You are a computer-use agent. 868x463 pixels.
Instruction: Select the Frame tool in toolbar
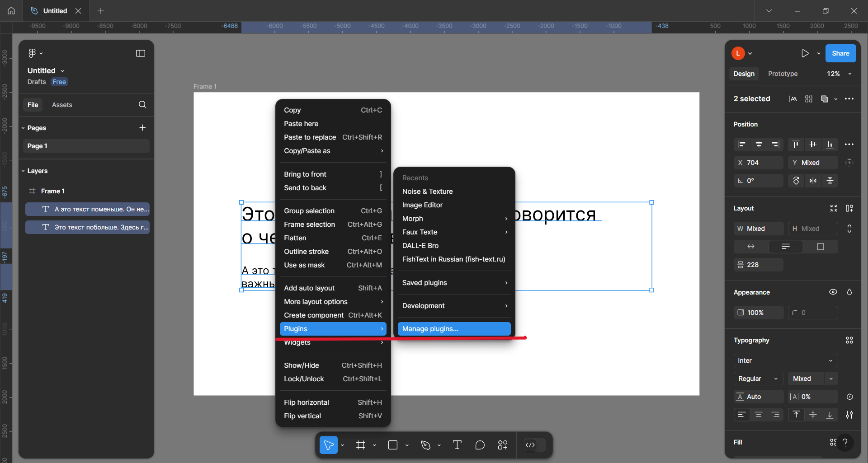[361, 445]
